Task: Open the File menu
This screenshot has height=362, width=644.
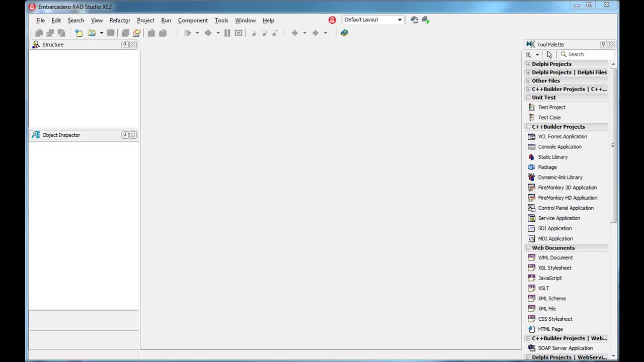Action: pyautogui.click(x=40, y=20)
